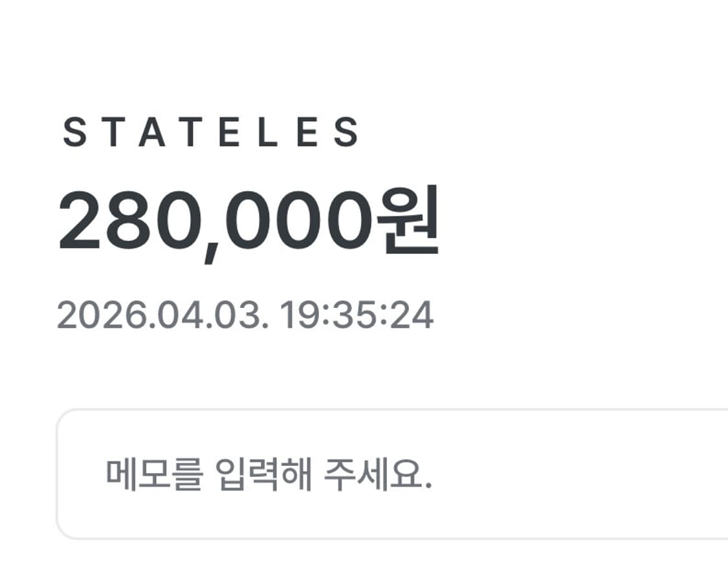Click the empty area inside memo box

click(x=582, y=476)
